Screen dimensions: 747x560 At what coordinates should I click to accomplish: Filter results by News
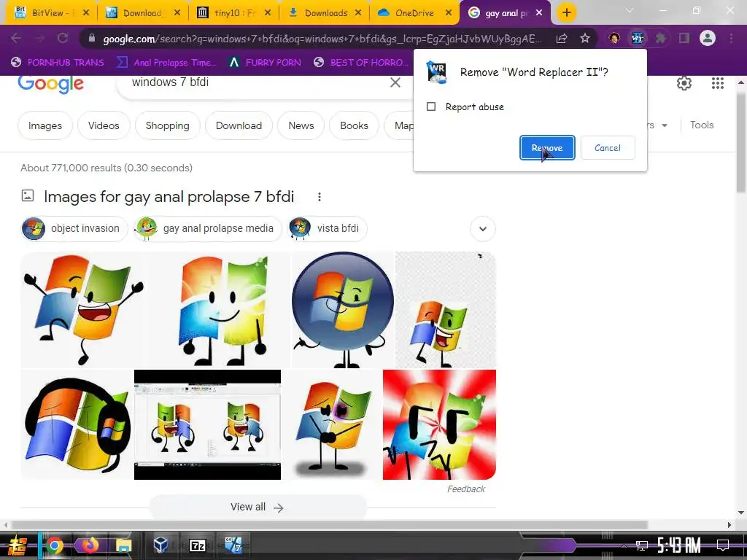tap(301, 125)
